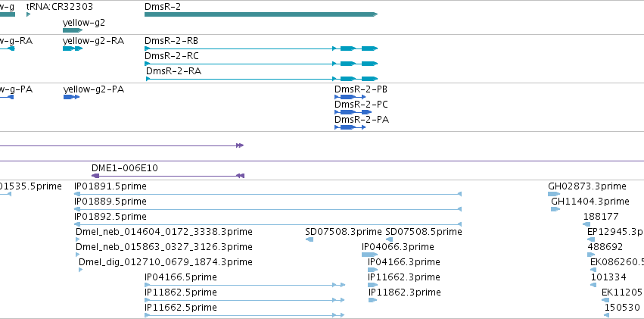Screen dimensions: 644x319
Task: Select the tRNA:CR32303 arrow glyph
Action: (28, 14)
